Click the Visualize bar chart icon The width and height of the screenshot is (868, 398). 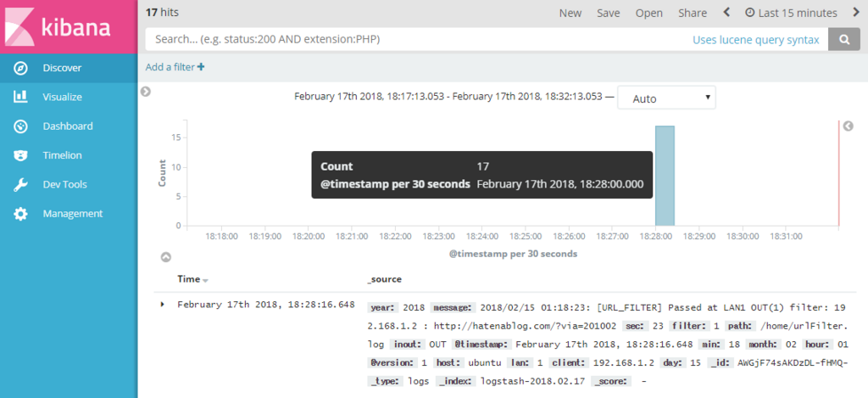(20, 97)
